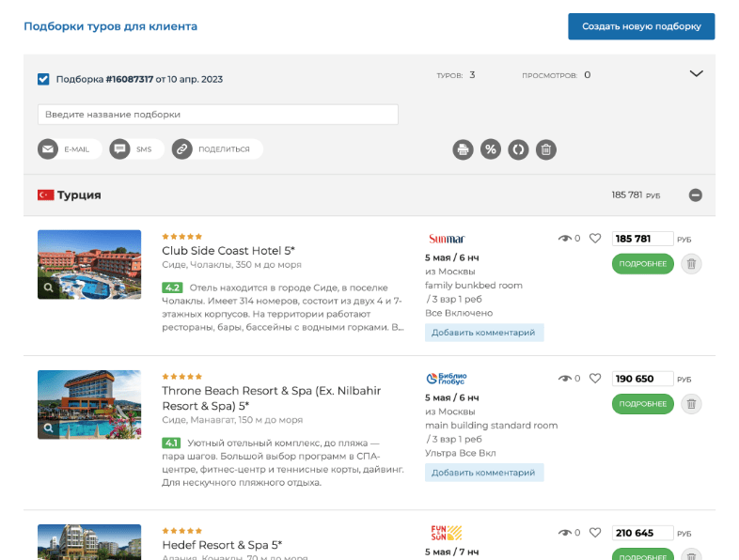Delete Club Side Coast Hotel tour
739x560 pixels.
[691, 264]
